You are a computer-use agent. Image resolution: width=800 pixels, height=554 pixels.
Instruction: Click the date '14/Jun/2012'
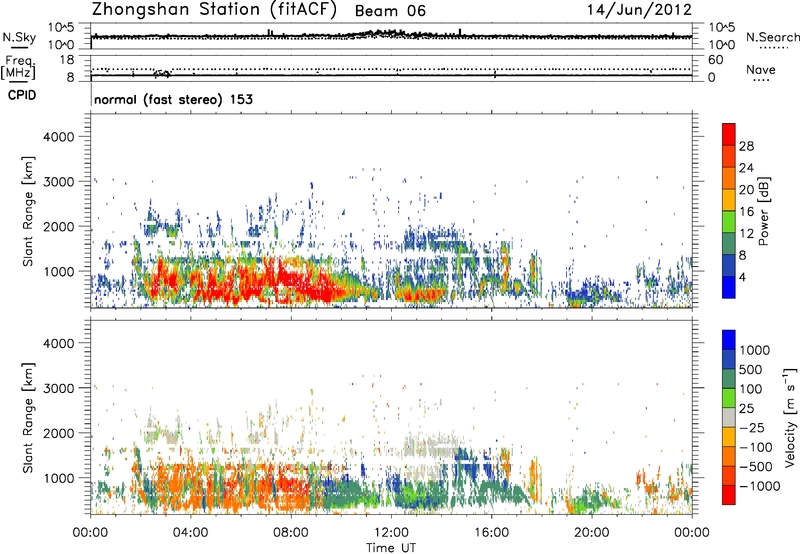pyautogui.click(x=639, y=10)
